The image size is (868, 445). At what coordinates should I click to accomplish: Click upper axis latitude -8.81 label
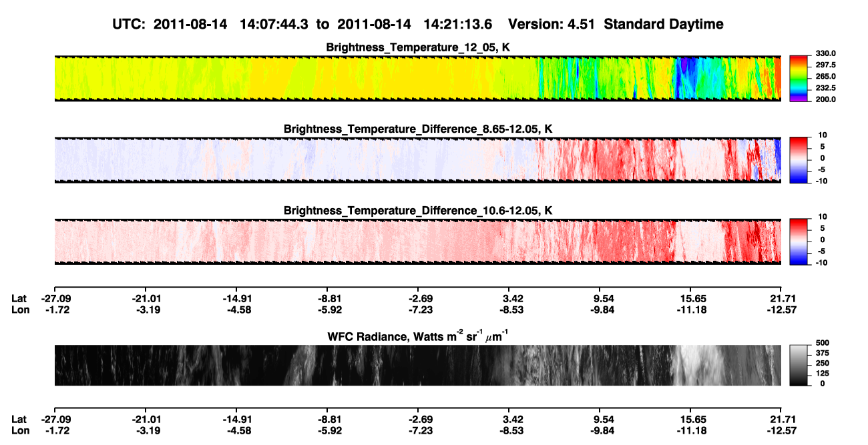pos(327,299)
